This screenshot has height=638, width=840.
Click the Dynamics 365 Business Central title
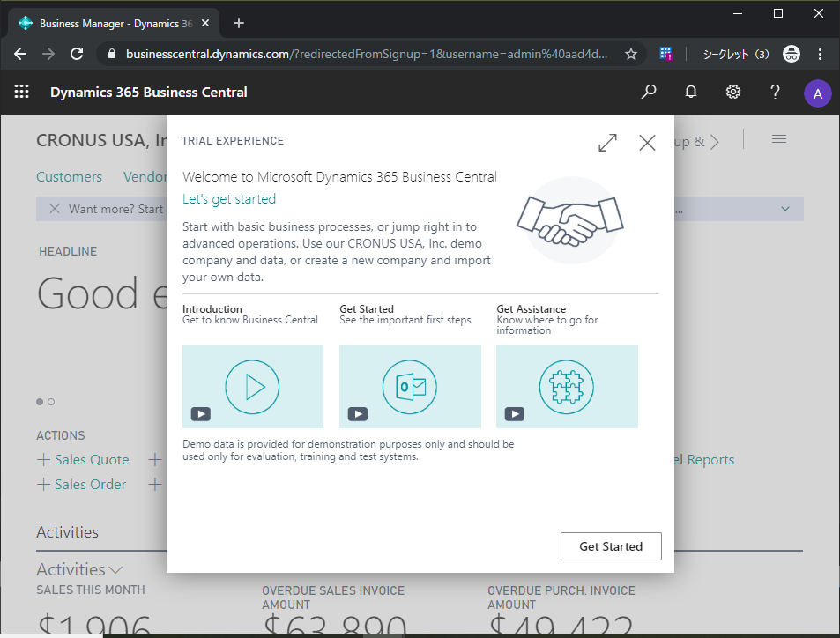(149, 93)
